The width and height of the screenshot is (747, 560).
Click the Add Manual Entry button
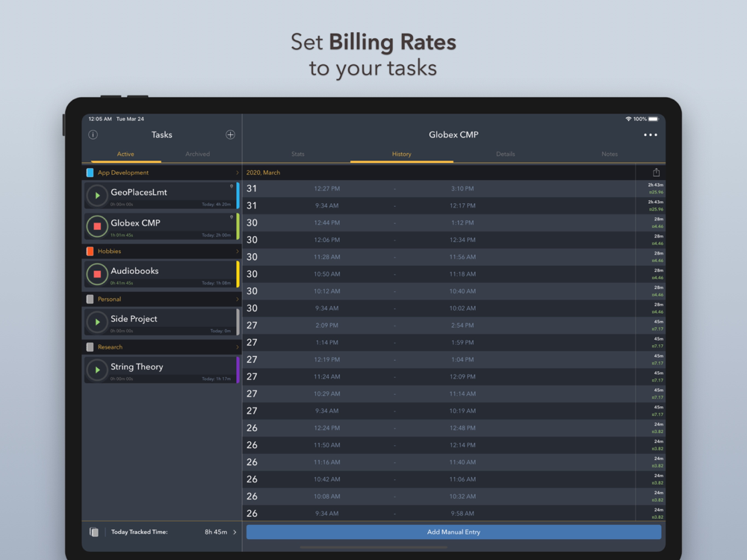453,532
